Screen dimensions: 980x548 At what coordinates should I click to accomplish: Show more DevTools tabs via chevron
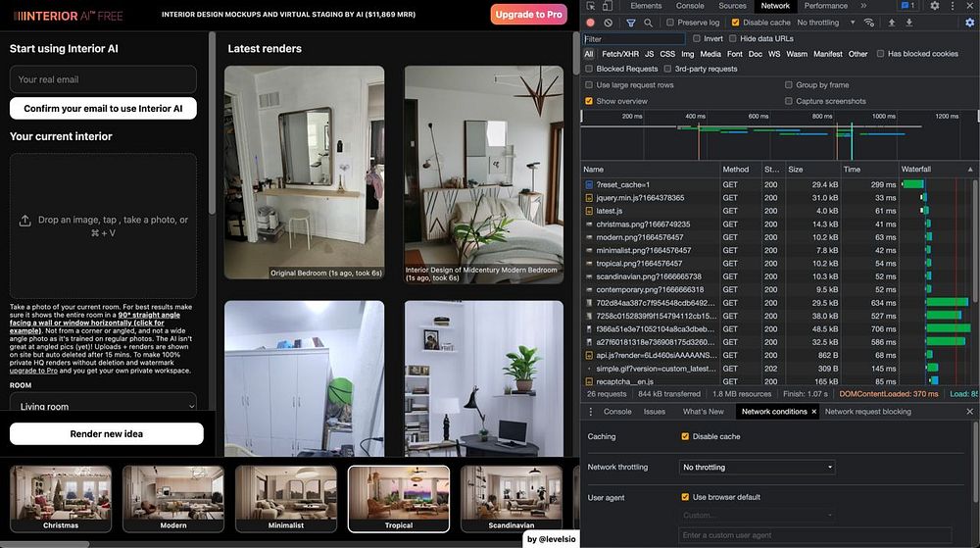[863, 6]
